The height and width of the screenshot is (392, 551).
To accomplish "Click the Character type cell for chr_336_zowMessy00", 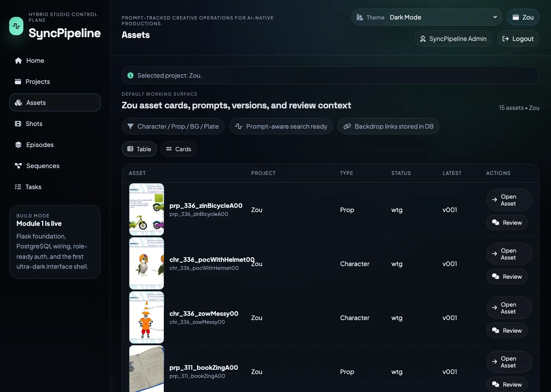I will (355, 318).
